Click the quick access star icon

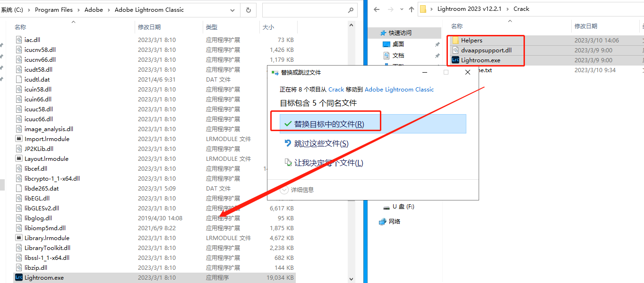383,33
